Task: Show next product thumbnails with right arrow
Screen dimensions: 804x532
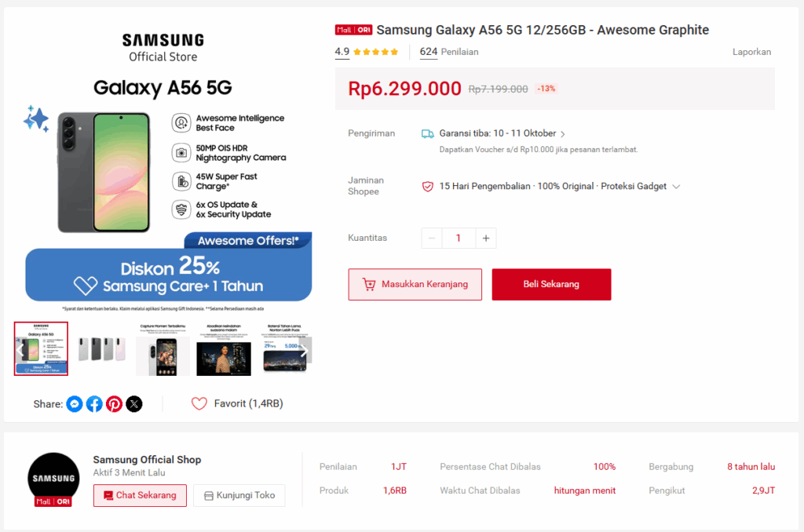Action: point(306,349)
